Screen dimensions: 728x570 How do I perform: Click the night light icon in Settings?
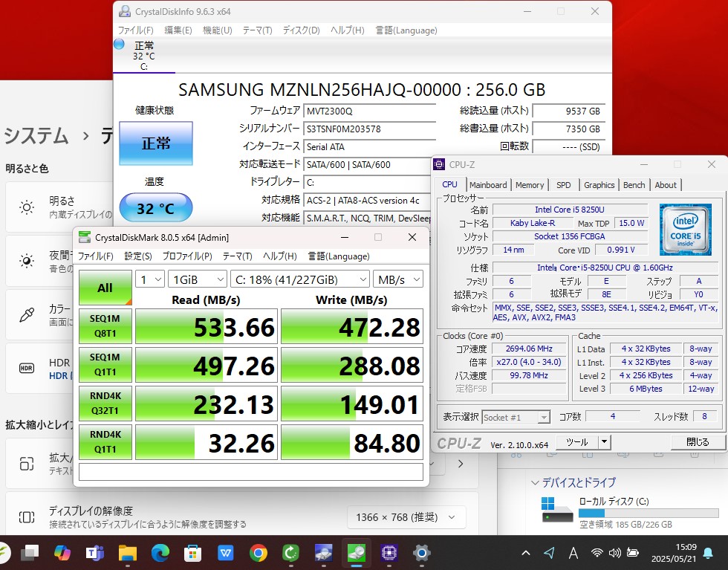coord(27,261)
